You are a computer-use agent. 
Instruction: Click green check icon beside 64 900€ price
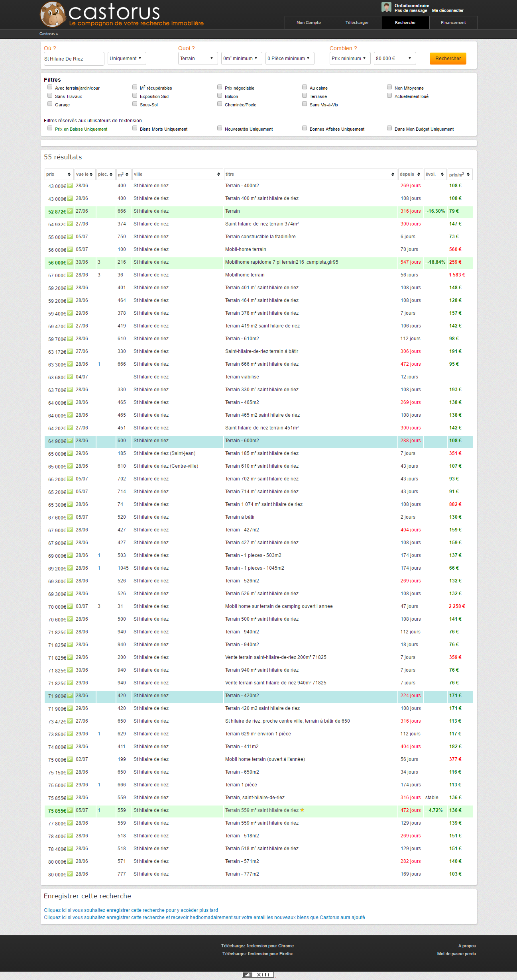tap(70, 441)
